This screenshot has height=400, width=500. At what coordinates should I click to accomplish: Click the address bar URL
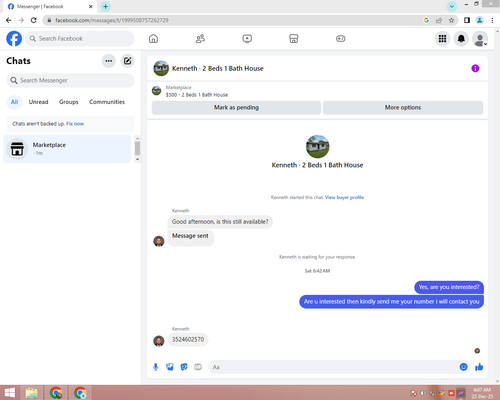coord(112,20)
